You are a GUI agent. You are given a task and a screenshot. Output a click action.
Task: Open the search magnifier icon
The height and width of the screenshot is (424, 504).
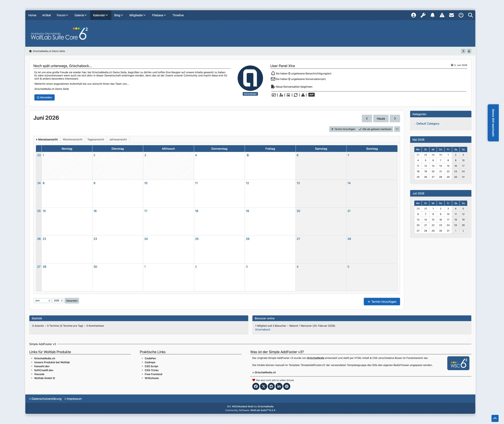point(470,15)
